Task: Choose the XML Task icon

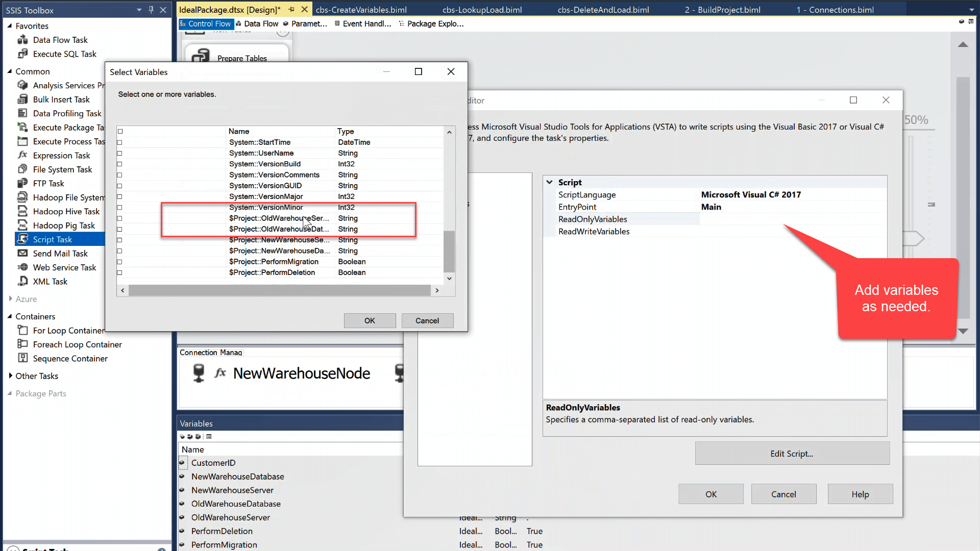Action: [x=22, y=281]
